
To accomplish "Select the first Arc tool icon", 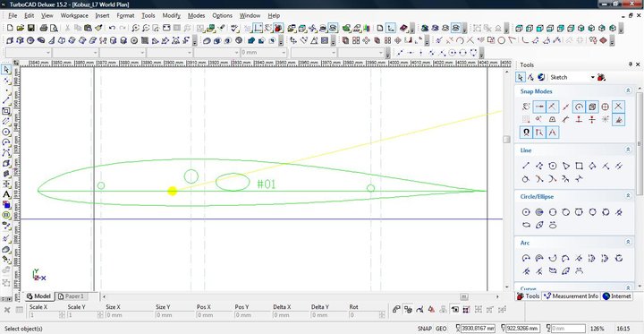I will pyautogui.click(x=526, y=259).
